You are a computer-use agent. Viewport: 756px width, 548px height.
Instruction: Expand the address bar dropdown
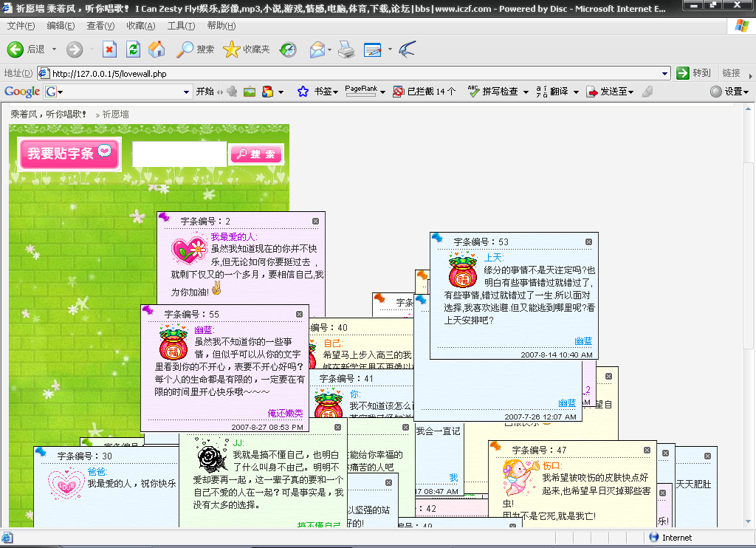665,73
